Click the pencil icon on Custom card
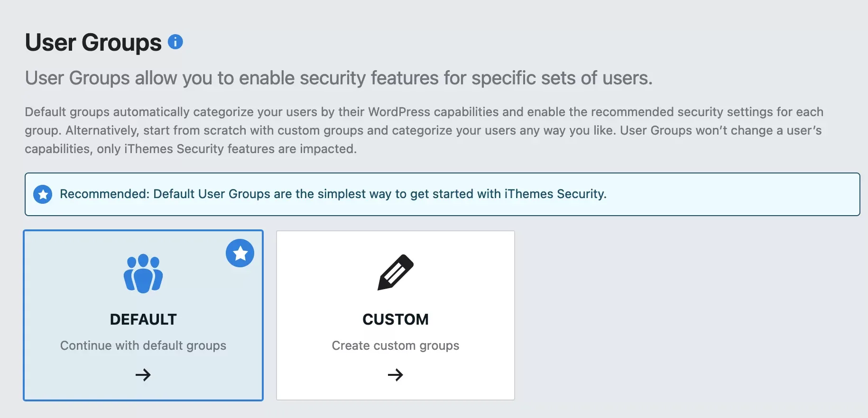Viewport: 868px width, 418px height. pos(396,273)
